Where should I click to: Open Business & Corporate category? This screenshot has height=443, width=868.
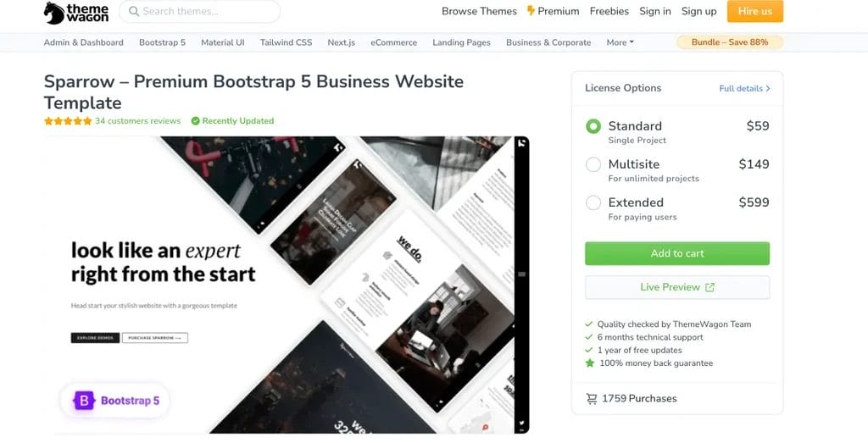click(x=548, y=42)
